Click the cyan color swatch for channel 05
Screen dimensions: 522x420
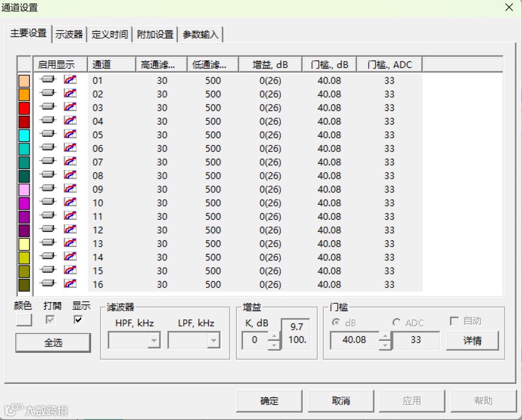[x=24, y=135]
